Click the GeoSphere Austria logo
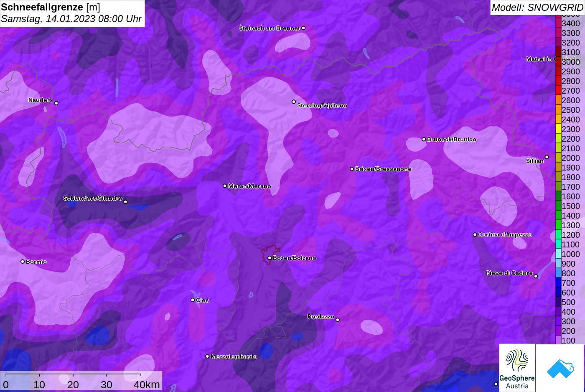Image resolution: width=585 pixels, height=392 pixels. (517, 368)
